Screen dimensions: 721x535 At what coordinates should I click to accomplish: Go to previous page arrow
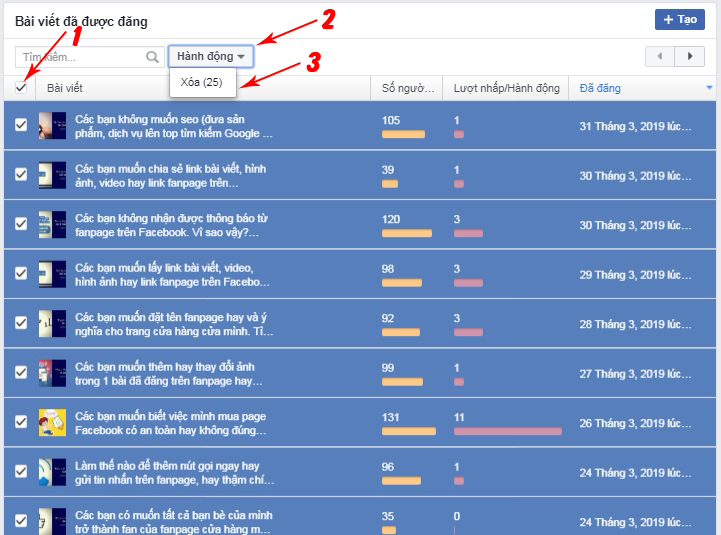click(x=660, y=57)
